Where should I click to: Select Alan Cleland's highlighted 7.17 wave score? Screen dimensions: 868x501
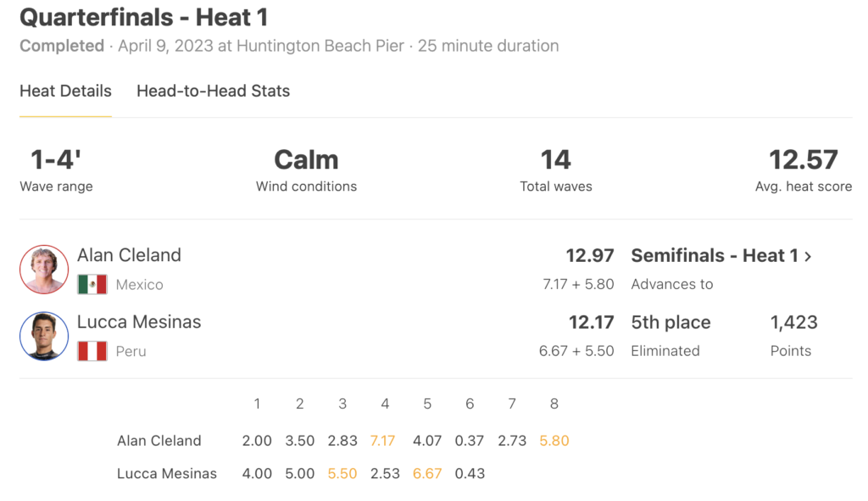382,441
